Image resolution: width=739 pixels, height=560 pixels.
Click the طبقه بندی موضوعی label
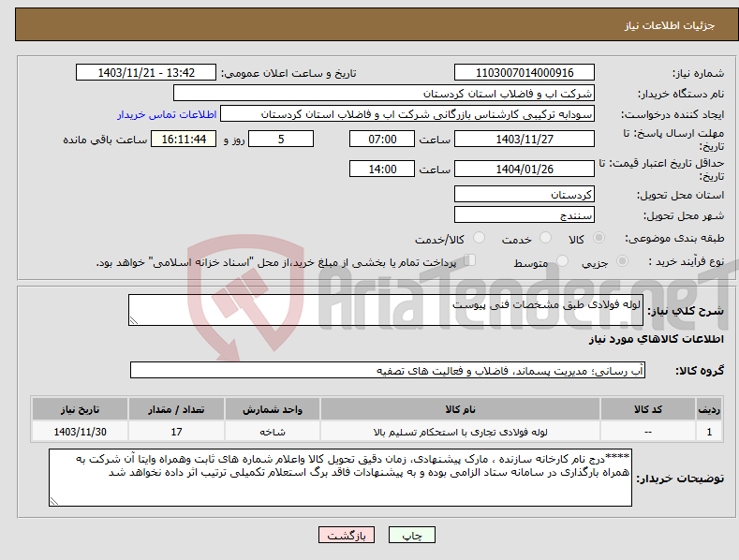[x=674, y=239]
